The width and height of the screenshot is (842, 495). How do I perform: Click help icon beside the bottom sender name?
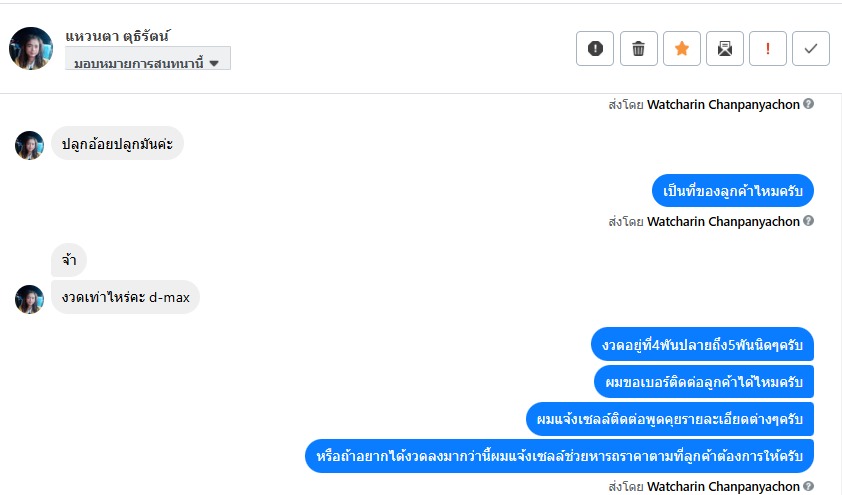tap(808, 487)
